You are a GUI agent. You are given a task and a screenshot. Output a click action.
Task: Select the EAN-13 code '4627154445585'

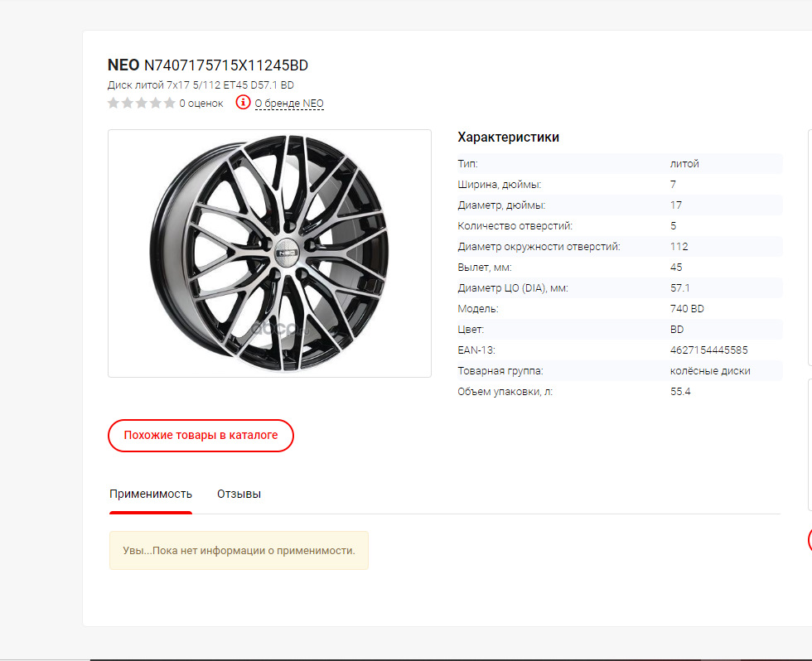pyautogui.click(x=709, y=350)
